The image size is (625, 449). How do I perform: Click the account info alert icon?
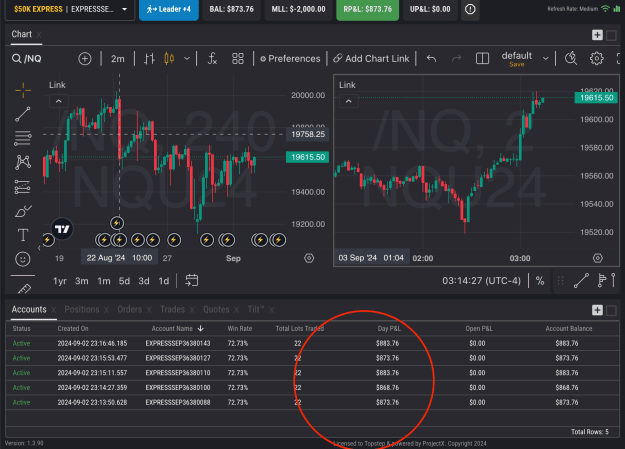tap(470, 9)
